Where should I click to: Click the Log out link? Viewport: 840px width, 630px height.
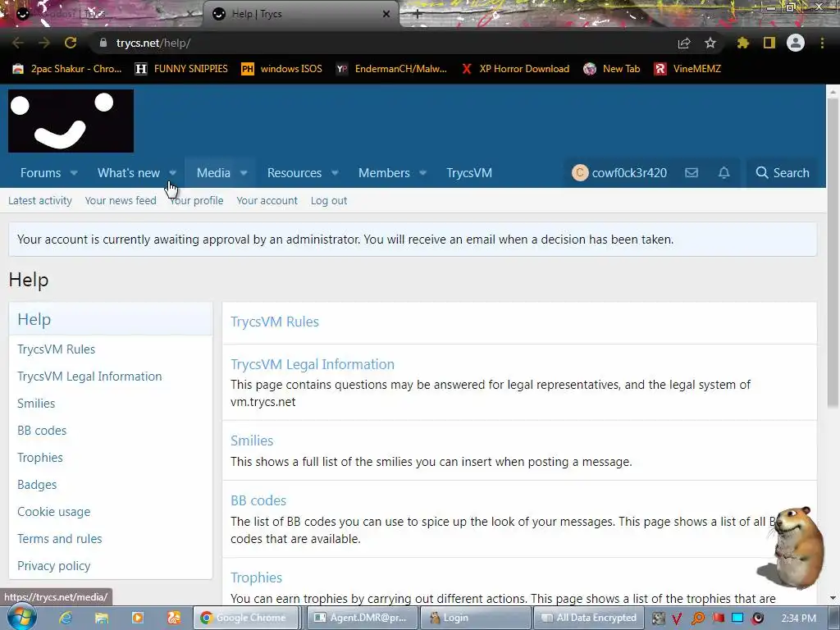click(x=329, y=200)
